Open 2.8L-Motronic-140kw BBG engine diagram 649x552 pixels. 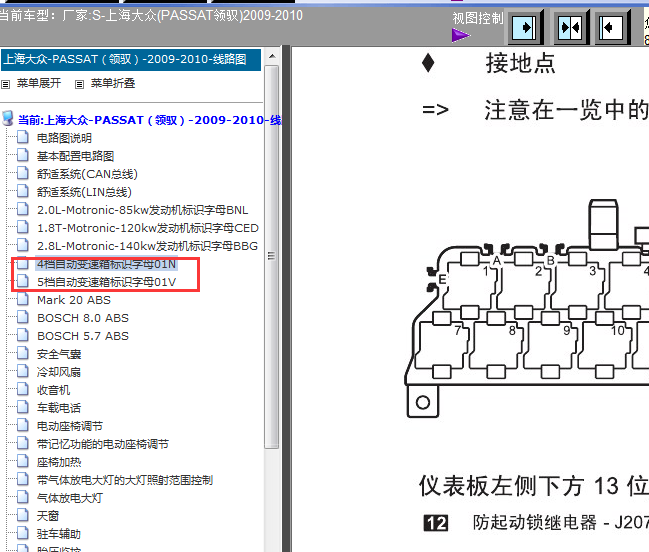coord(147,246)
